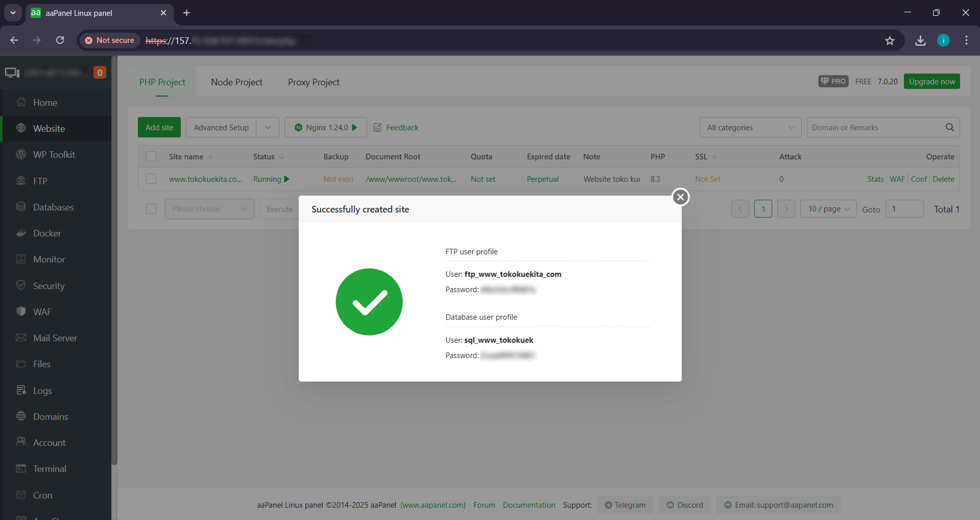Click the WAF shield icon in sidebar

tap(21, 312)
